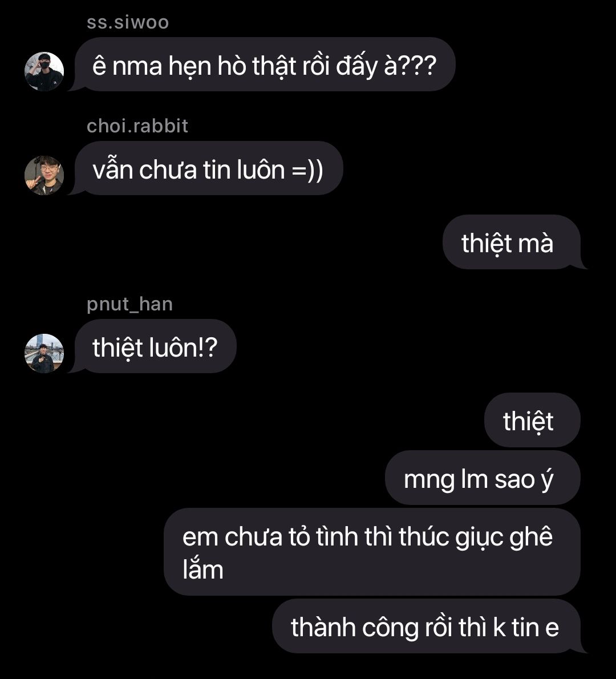Tap the pnut_han username label

[x=129, y=304]
